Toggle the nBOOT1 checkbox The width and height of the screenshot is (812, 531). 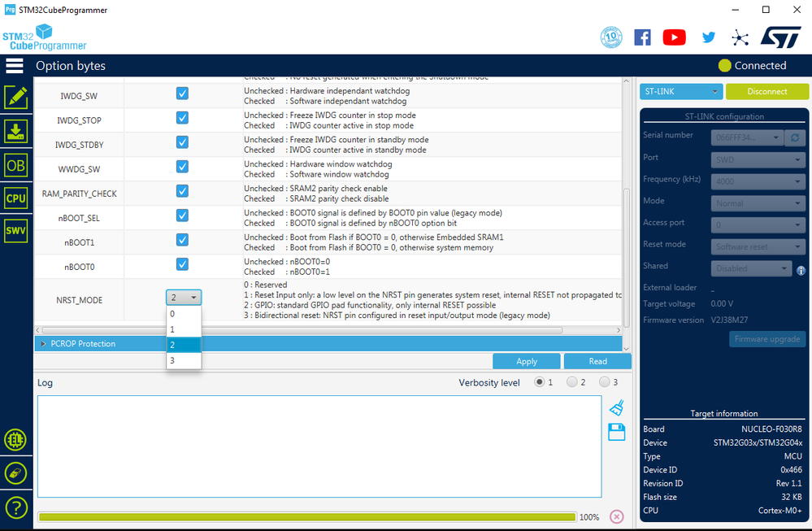point(182,239)
